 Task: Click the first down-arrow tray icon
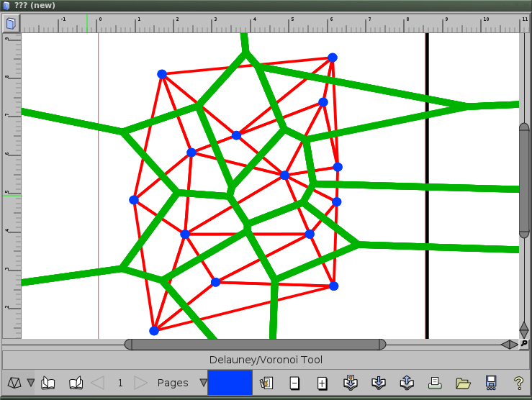(351, 383)
